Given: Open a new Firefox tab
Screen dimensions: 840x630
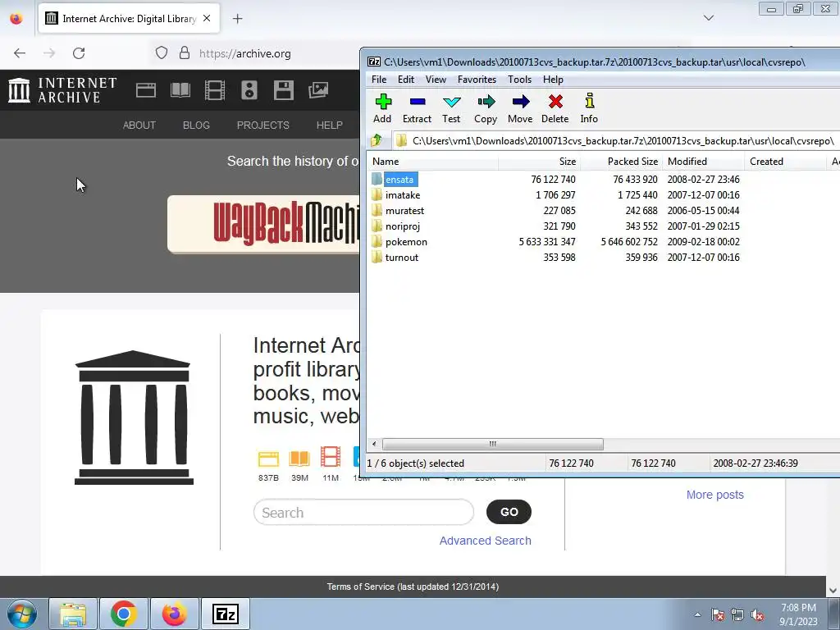Looking at the screenshot, I should click(237, 19).
